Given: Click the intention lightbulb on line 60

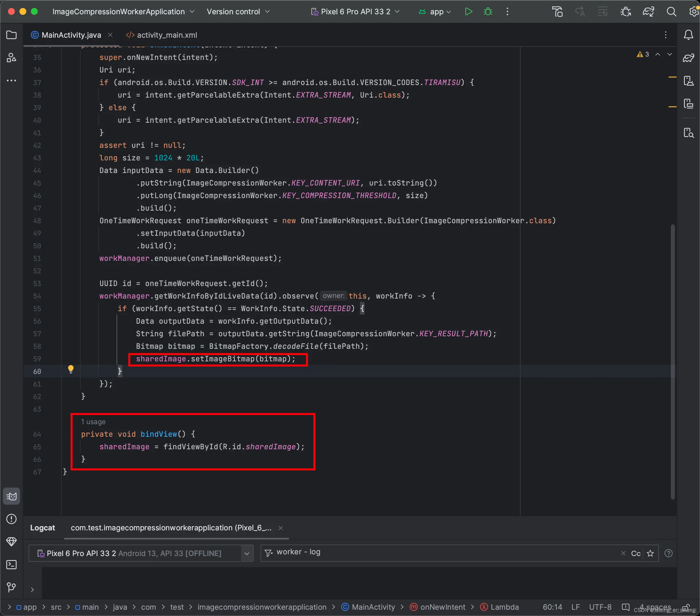Looking at the screenshot, I should [71, 369].
